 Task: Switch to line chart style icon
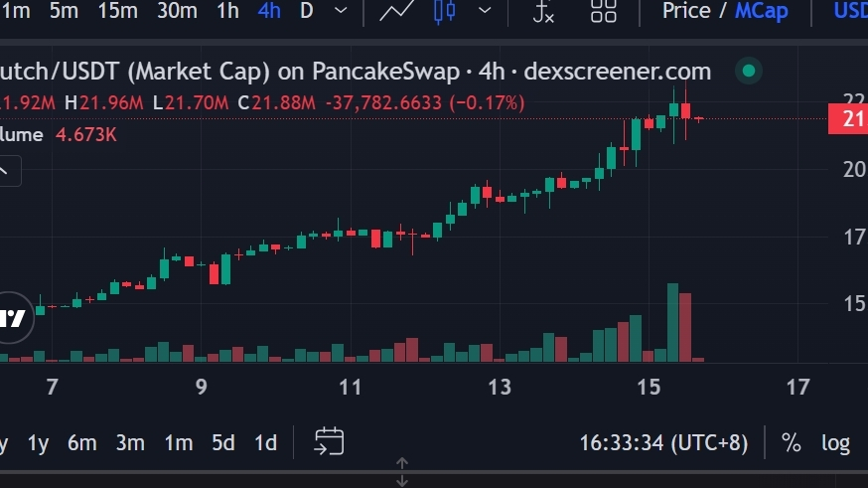coord(396,11)
